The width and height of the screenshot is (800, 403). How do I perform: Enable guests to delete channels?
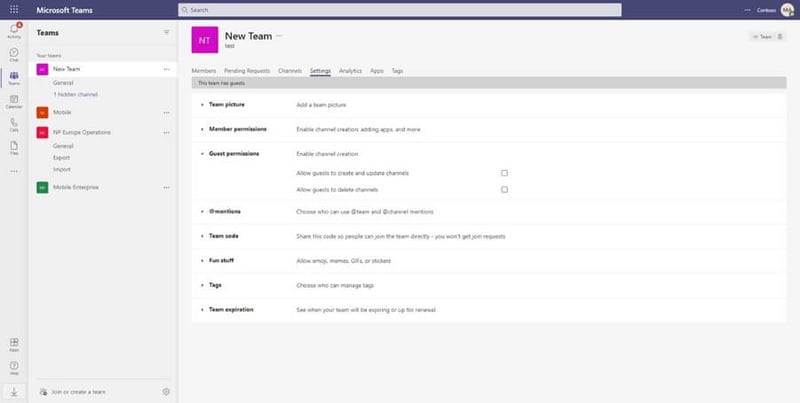click(x=504, y=189)
